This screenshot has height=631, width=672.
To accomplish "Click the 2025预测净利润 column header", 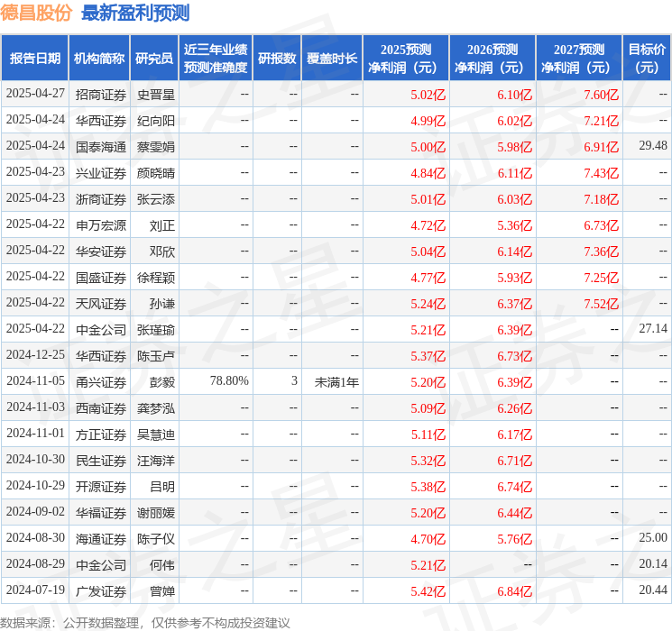I will click(406, 59).
